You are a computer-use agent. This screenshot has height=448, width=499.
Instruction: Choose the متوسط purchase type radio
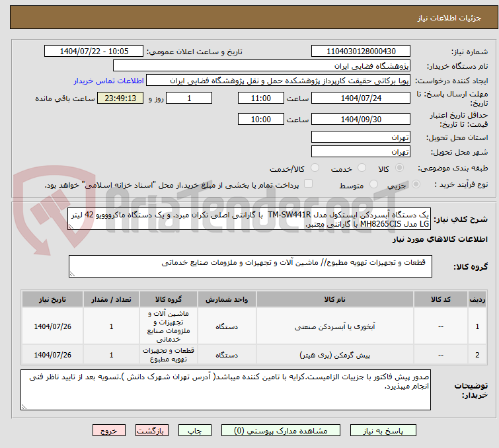pyautogui.click(x=373, y=184)
